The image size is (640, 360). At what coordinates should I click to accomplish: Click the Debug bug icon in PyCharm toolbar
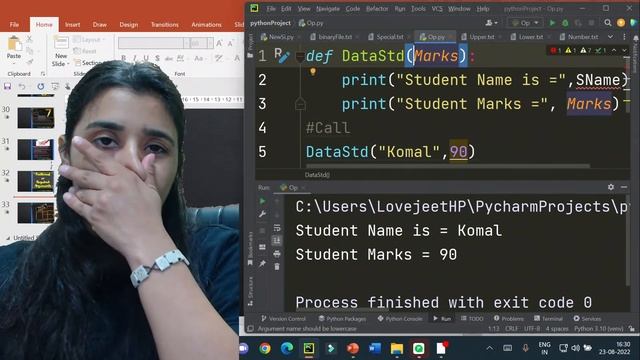coord(565,23)
